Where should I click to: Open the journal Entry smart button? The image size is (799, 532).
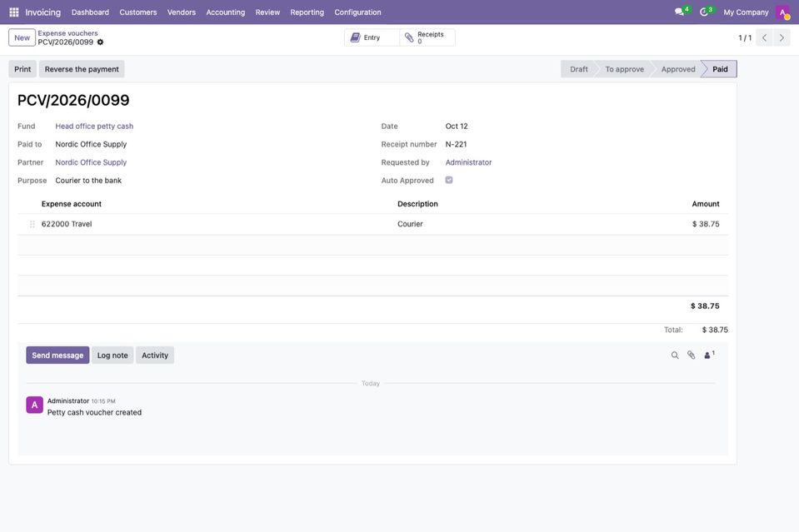coord(372,37)
